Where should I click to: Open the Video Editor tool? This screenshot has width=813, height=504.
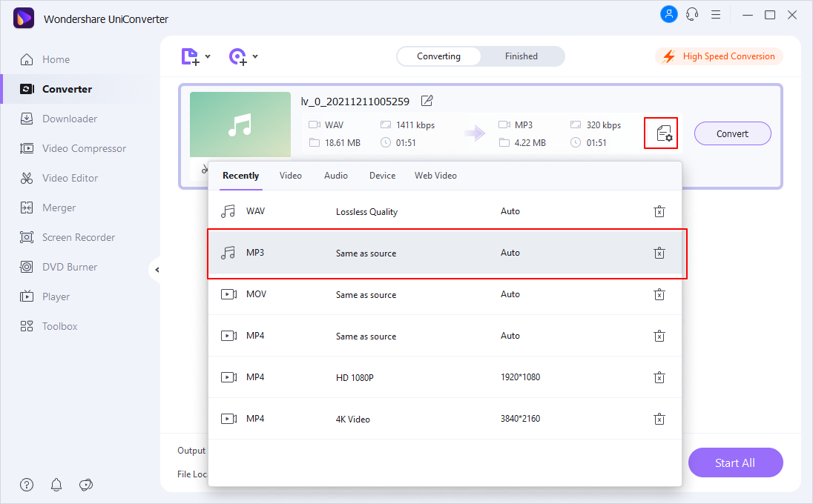59,178
